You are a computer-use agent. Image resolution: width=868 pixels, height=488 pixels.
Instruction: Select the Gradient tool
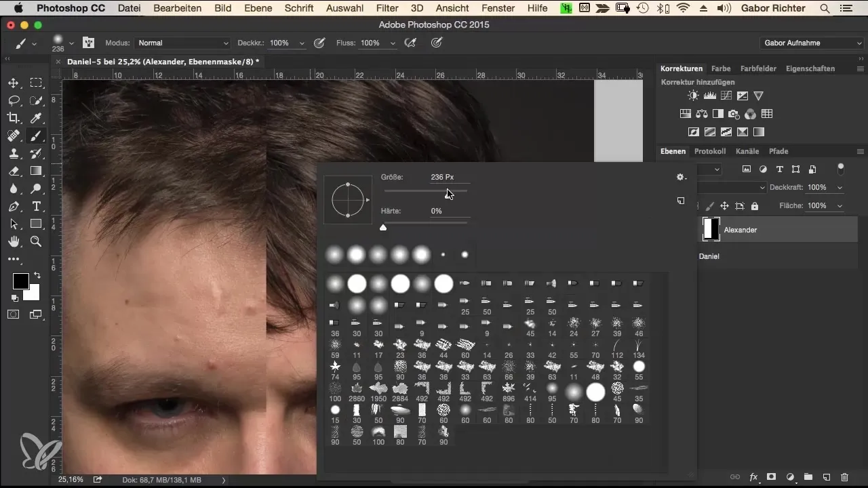click(36, 171)
